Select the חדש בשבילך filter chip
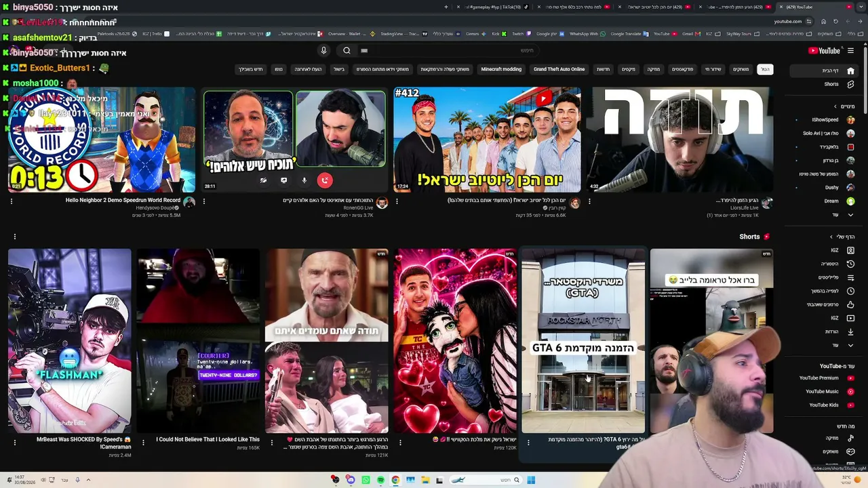The width and height of the screenshot is (868, 488). click(x=250, y=69)
